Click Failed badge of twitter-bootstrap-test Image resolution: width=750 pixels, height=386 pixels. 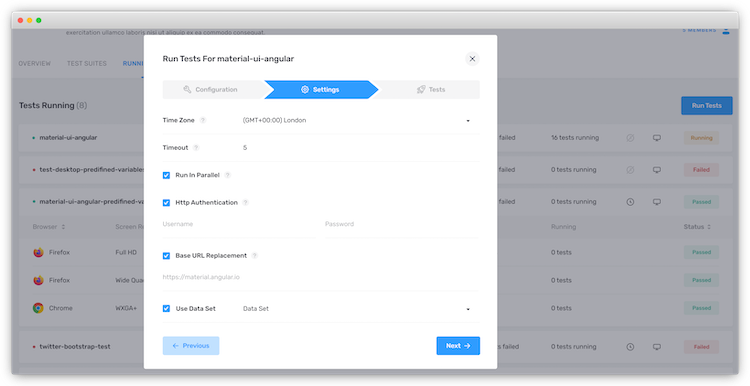point(701,347)
